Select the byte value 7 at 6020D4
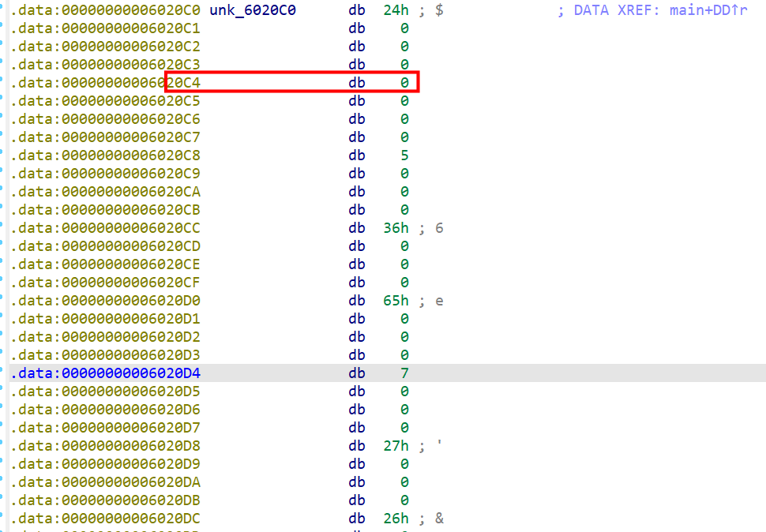This screenshot has height=532, width=766. 404,373
